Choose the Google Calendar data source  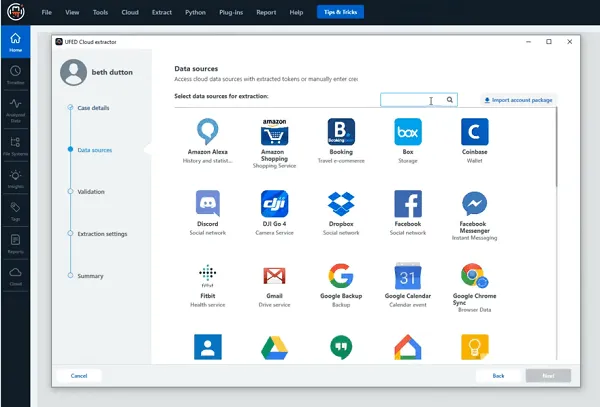coord(408,275)
